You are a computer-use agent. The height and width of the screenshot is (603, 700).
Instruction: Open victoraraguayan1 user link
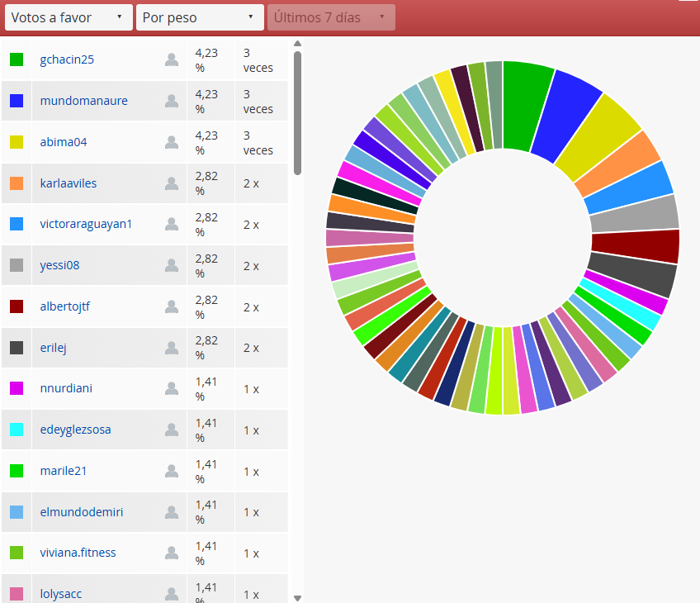point(86,224)
